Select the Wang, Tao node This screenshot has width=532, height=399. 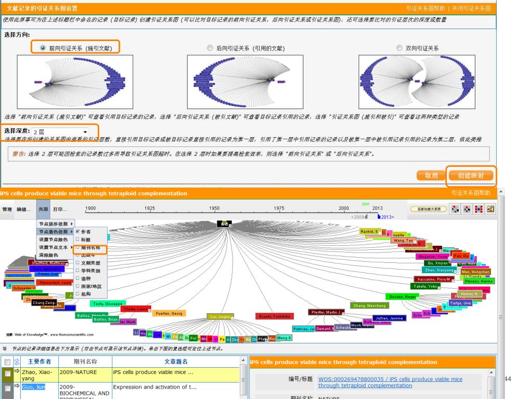[x=403, y=240]
